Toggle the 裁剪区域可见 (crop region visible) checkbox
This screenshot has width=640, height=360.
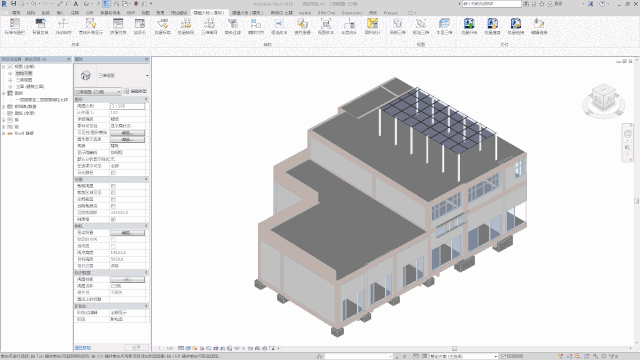click(x=113, y=193)
